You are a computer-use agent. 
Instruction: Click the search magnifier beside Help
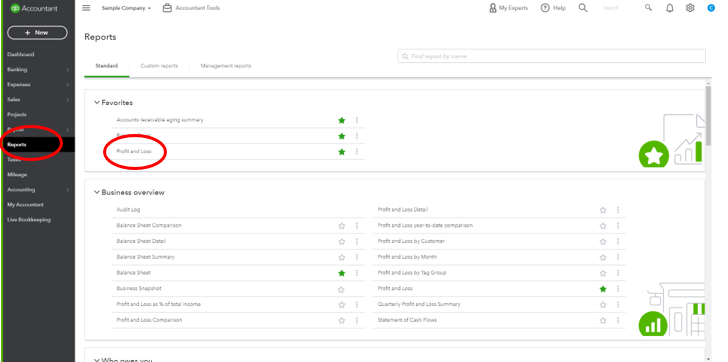coord(583,8)
